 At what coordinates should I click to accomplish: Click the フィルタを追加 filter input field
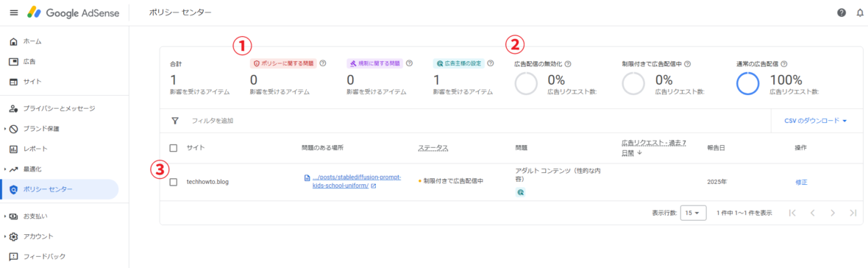pos(476,120)
